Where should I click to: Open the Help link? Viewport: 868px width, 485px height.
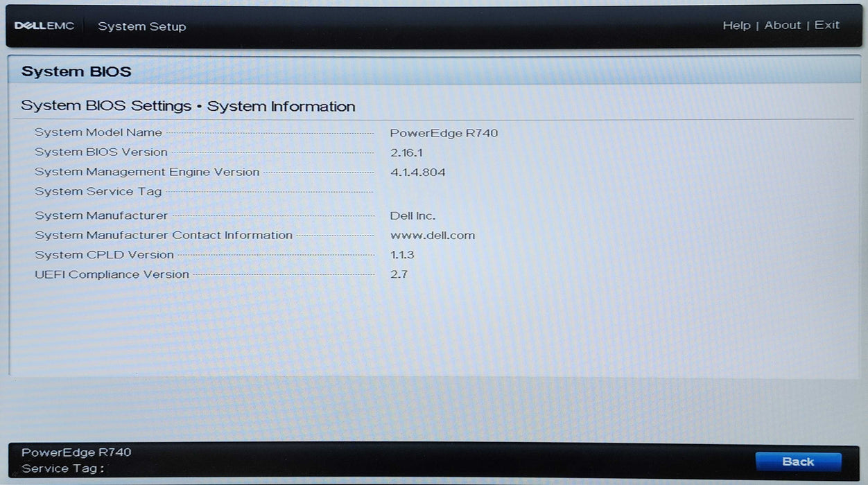(x=736, y=26)
